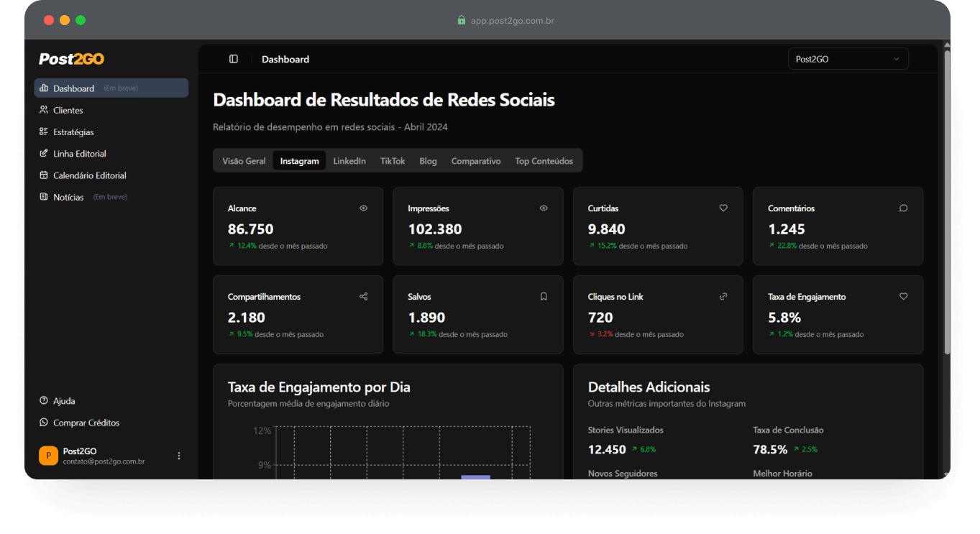The width and height of the screenshot is (980, 534).
Task: Click the Ajuda link in the sidebar
Action: 63,400
